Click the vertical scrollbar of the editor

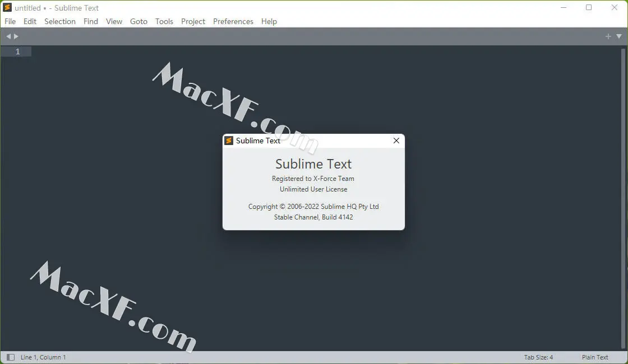click(x=623, y=198)
